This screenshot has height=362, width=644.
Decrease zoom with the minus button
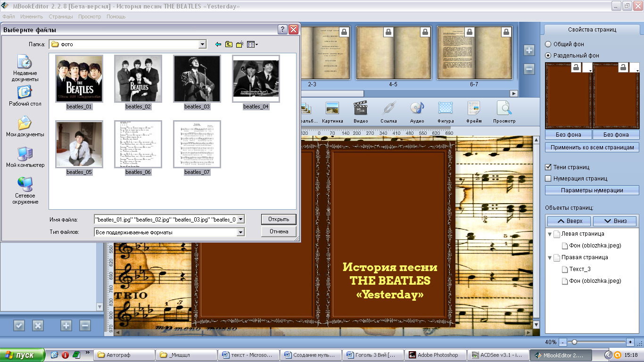[x=563, y=342]
